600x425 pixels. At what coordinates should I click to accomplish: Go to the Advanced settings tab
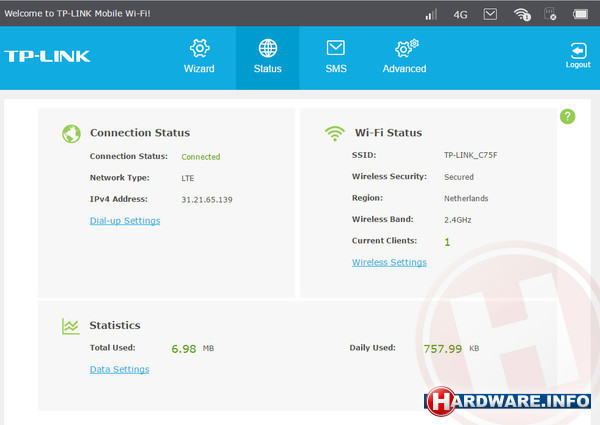click(405, 57)
